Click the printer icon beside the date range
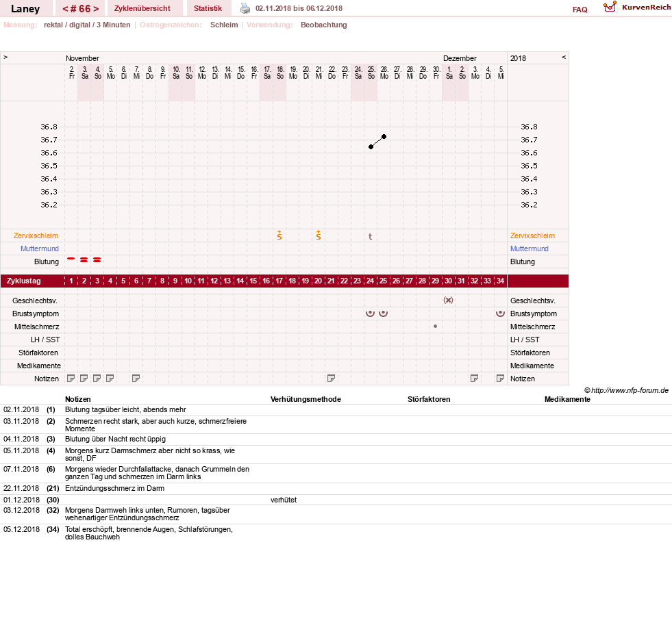 245,8
